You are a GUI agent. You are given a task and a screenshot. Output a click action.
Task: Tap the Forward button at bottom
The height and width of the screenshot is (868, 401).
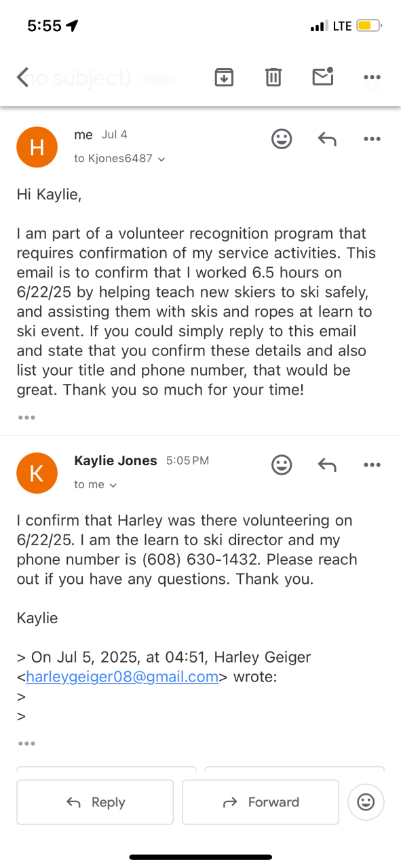coord(261,802)
